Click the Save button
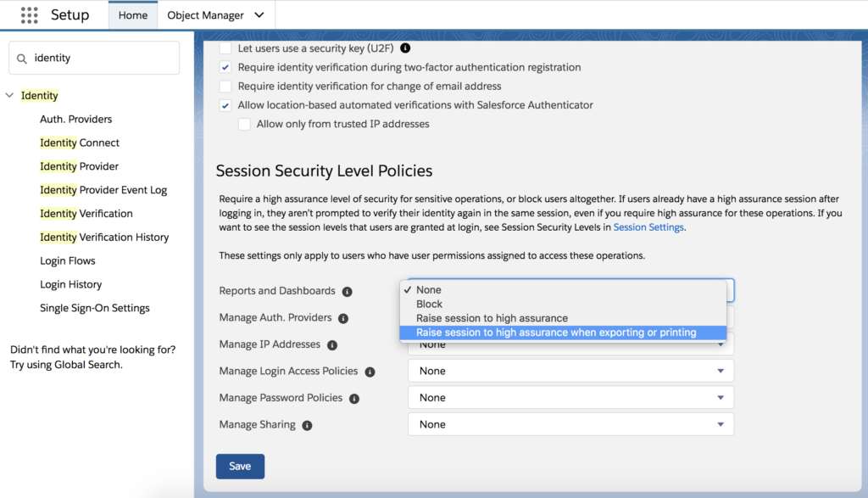Viewport: 868px width, 498px height. (240, 466)
